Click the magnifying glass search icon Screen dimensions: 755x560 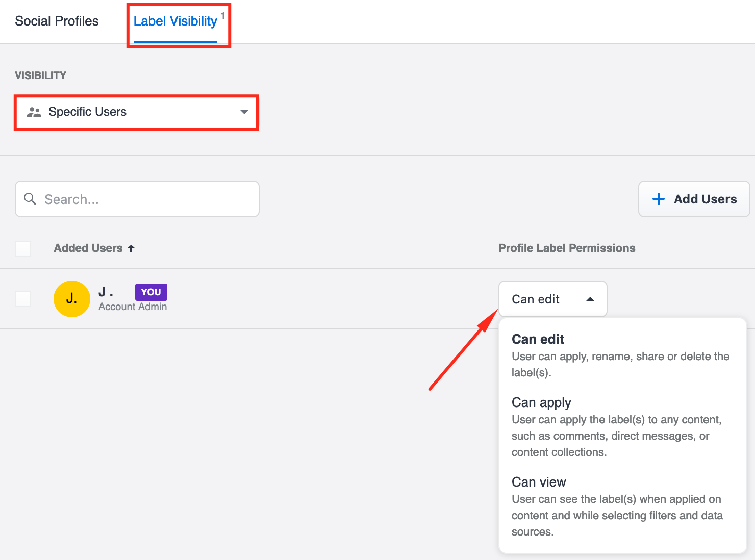pos(30,199)
